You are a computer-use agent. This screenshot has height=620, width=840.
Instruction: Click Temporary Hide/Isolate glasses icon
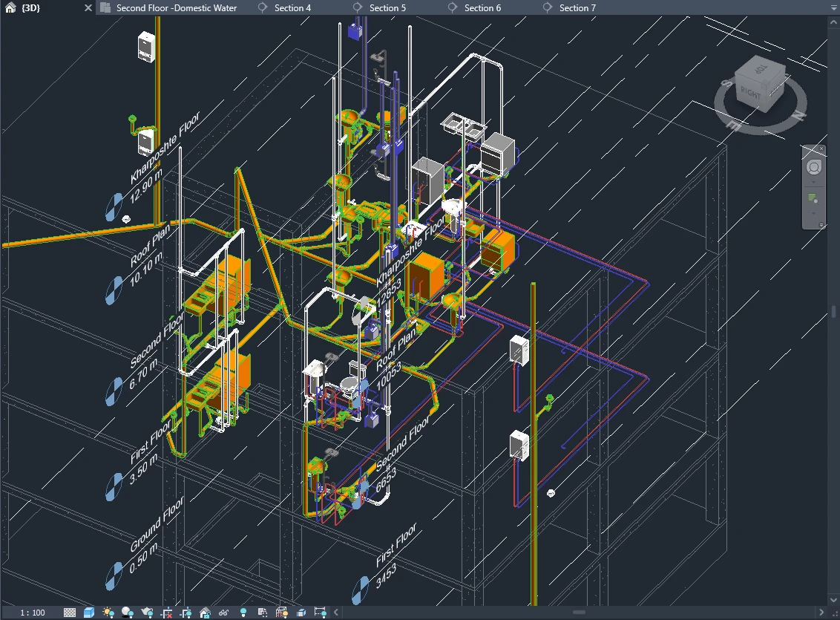pyautogui.click(x=223, y=613)
